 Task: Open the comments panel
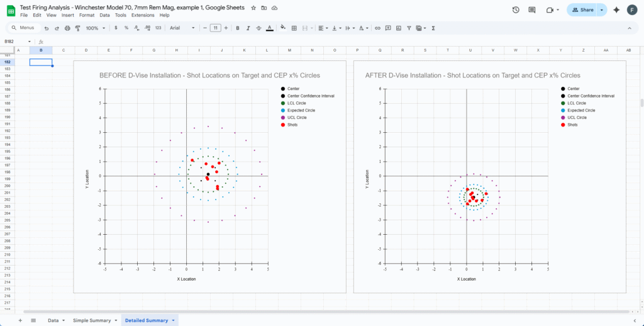pos(532,10)
